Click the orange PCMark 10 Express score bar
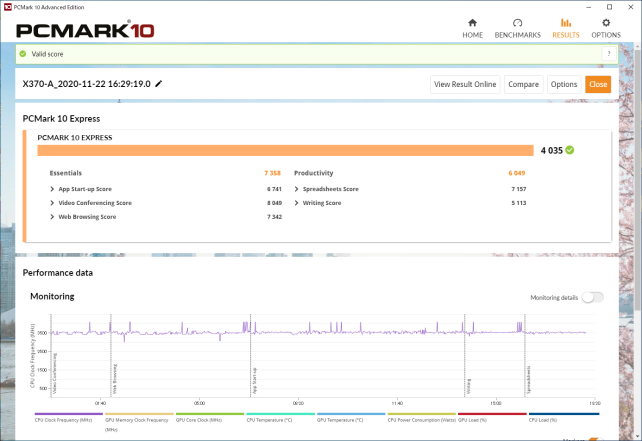This screenshot has width=642, height=441. 285,150
